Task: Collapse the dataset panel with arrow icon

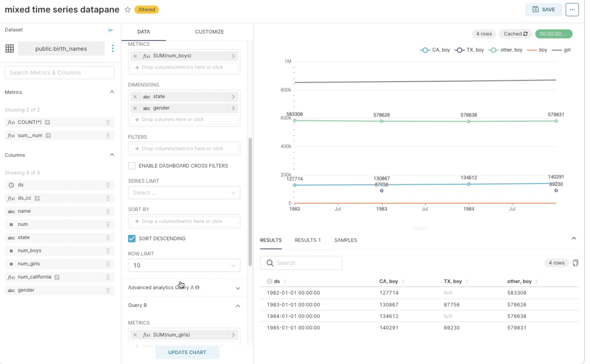Action: click(111, 30)
